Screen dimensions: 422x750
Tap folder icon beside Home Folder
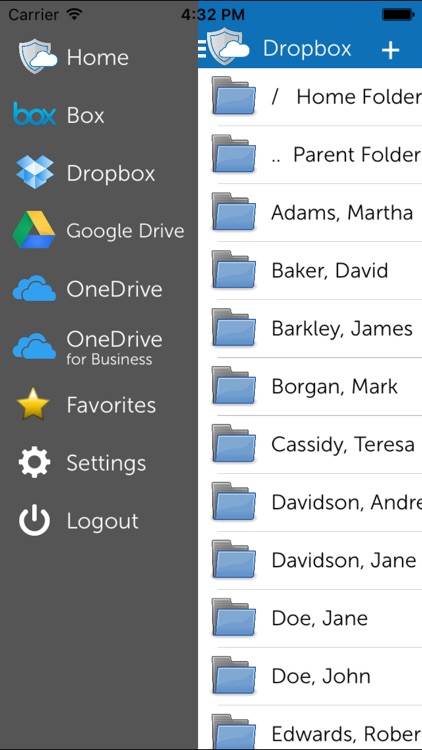tap(234, 96)
